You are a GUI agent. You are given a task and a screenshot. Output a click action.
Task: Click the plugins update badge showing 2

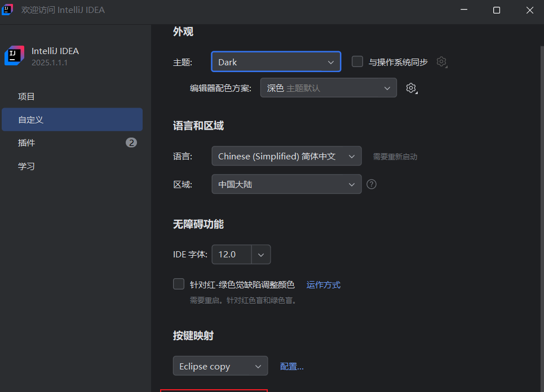[131, 142]
